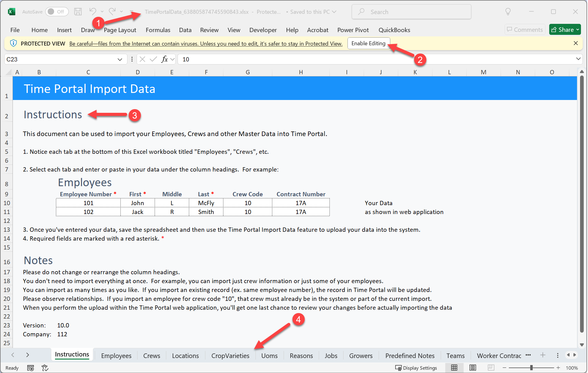588x373 pixels.
Task: Open the Developer ribbon tab
Action: (263, 30)
